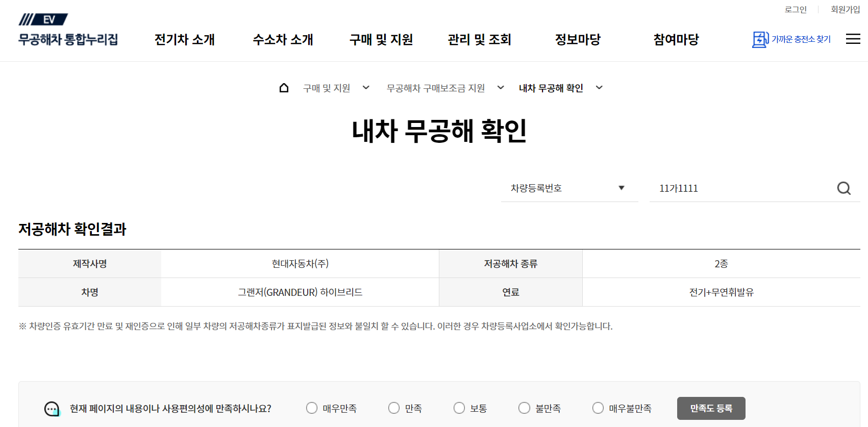This screenshot has height=427, width=868.
Task: Expand the 무공해차 구매보조금 지원 breadcrumb chevron
Action: coord(501,88)
